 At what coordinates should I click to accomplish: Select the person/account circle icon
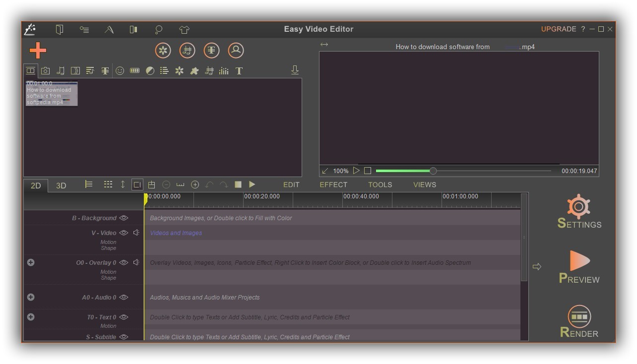tap(236, 50)
